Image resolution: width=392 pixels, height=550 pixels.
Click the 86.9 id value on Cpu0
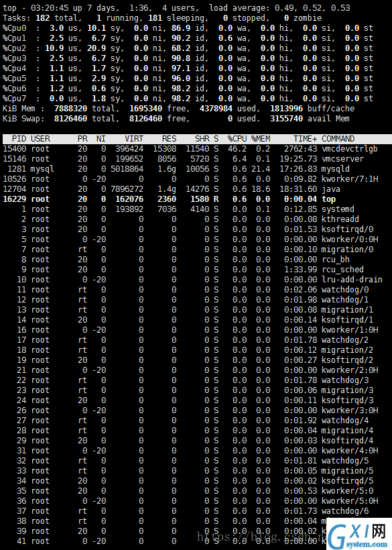[181, 28]
